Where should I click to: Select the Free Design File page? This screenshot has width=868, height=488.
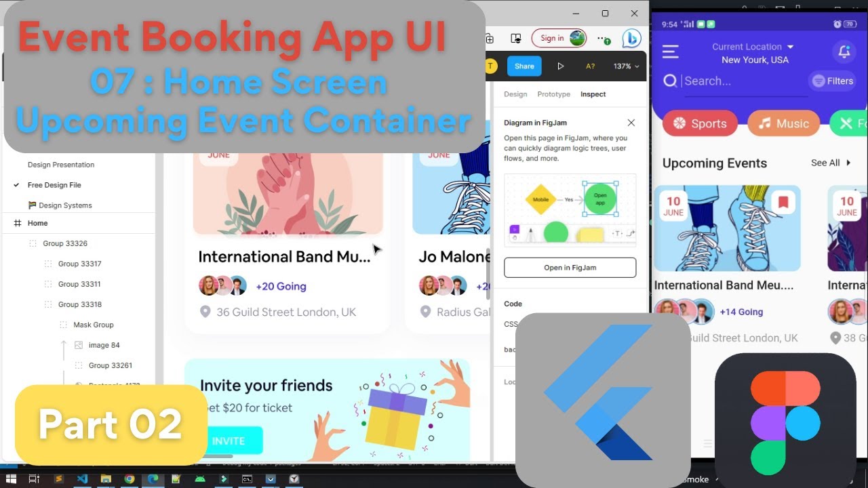point(54,185)
